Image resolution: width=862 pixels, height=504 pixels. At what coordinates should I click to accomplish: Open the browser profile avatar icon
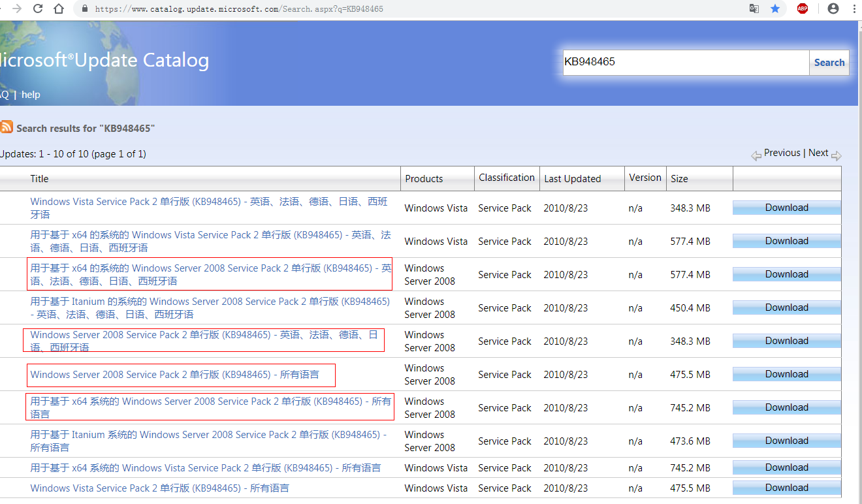[x=833, y=8]
